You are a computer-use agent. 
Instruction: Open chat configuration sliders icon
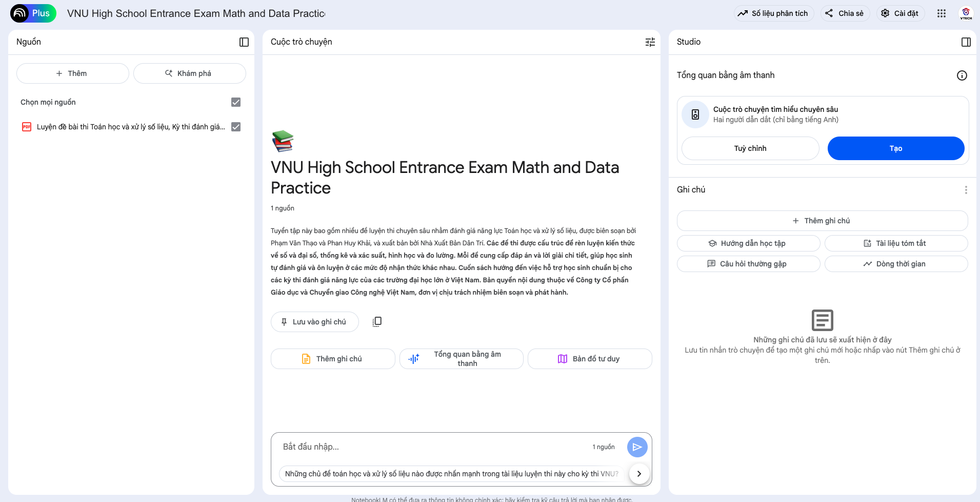point(650,42)
